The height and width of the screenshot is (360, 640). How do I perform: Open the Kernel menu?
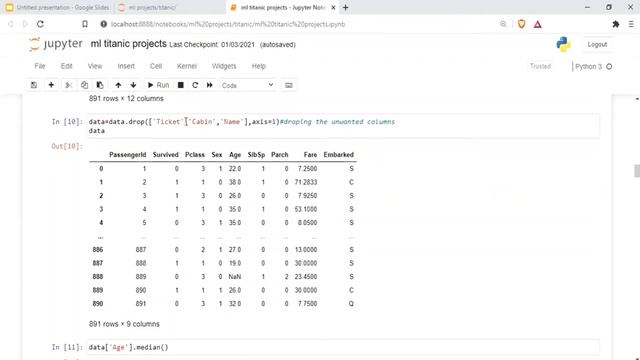pos(187,66)
